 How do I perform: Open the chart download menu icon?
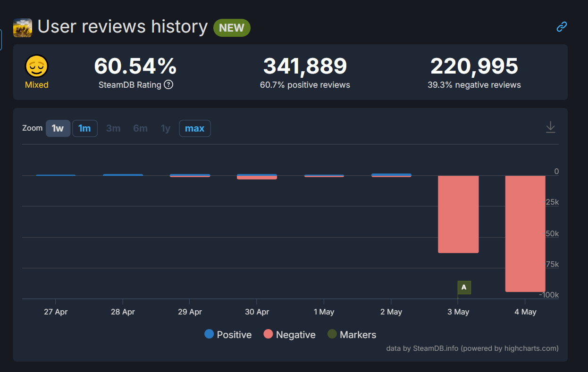tap(550, 127)
